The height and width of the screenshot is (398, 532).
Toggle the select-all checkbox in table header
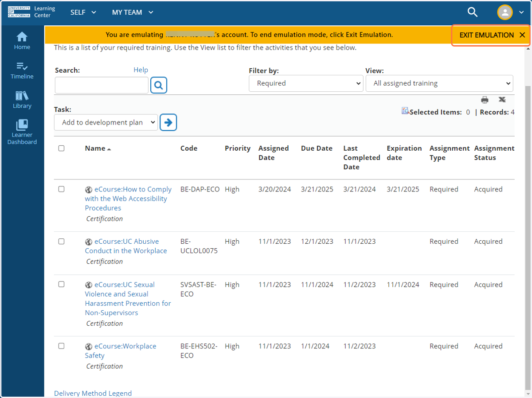(62, 148)
